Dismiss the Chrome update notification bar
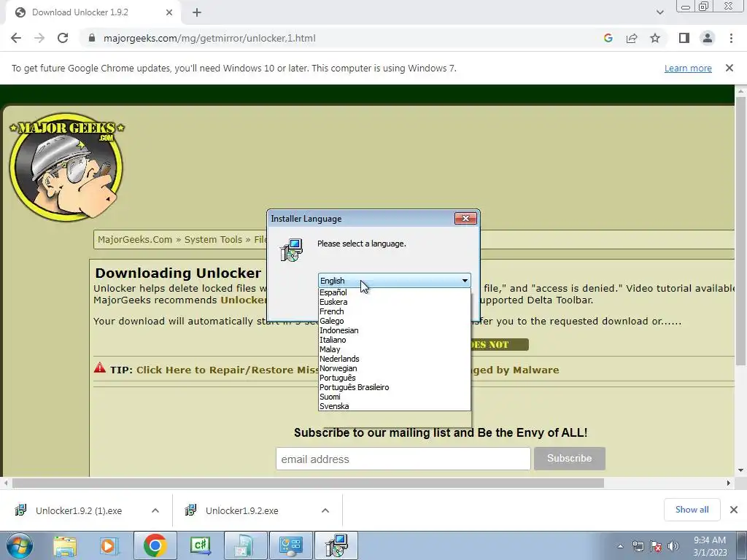 click(x=729, y=68)
